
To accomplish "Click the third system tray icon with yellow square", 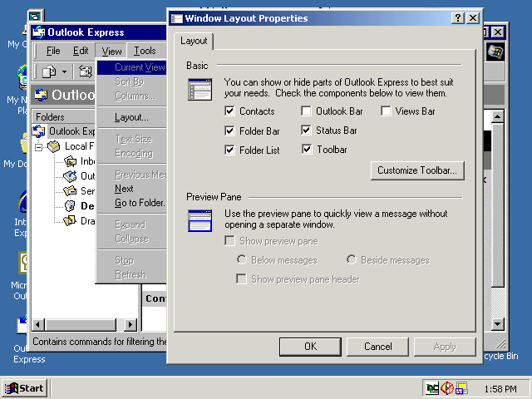I will point(462,388).
